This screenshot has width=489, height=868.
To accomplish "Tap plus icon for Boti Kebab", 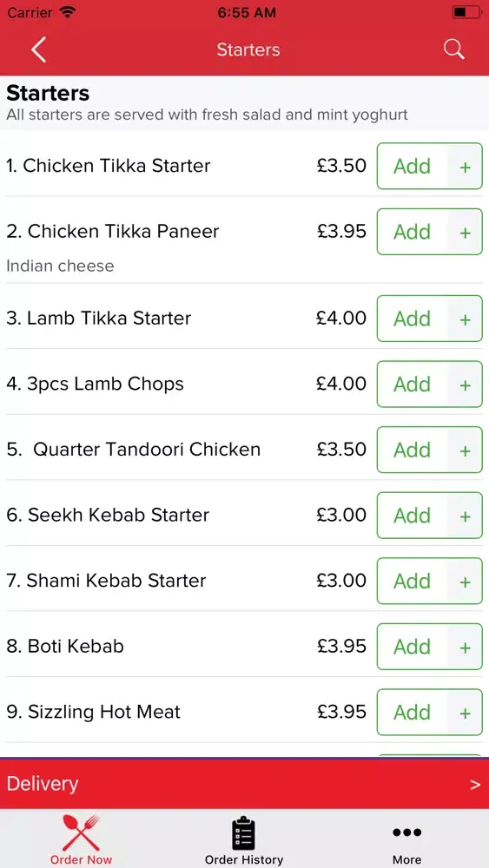I will 466,648.
